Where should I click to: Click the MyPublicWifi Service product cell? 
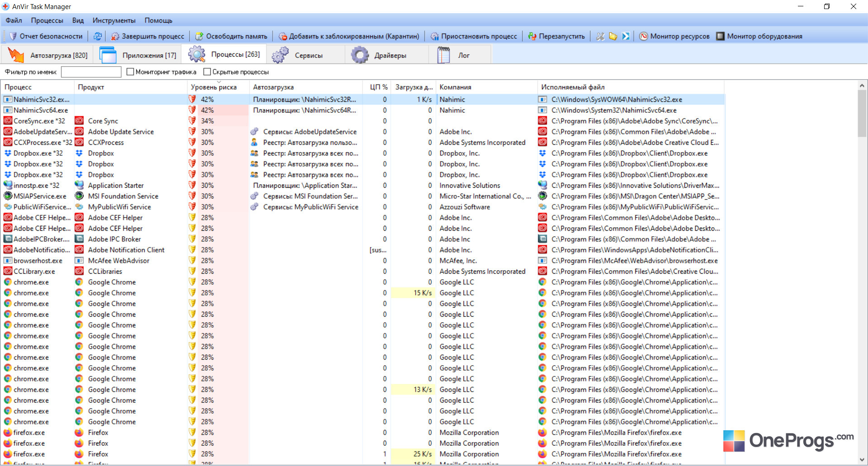pos(119,207)
